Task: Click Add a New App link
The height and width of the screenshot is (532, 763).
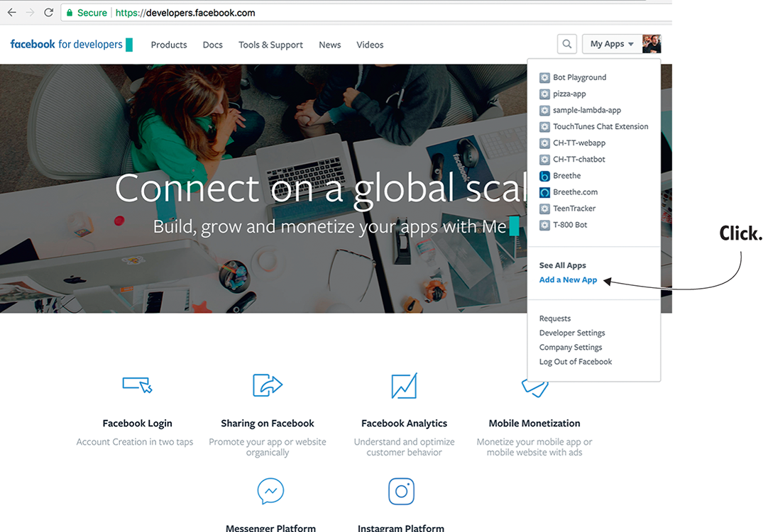Action: [x=568, y=280]
